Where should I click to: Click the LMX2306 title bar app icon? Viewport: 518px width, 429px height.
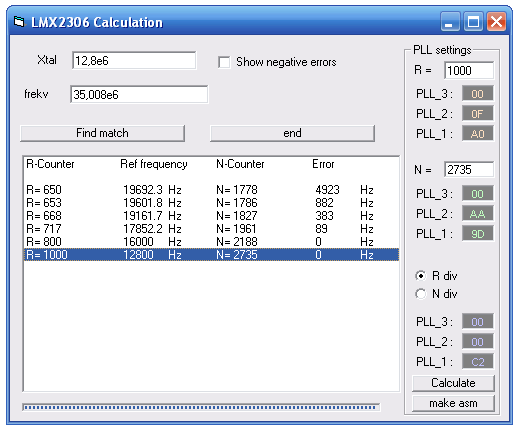point(19,22)
